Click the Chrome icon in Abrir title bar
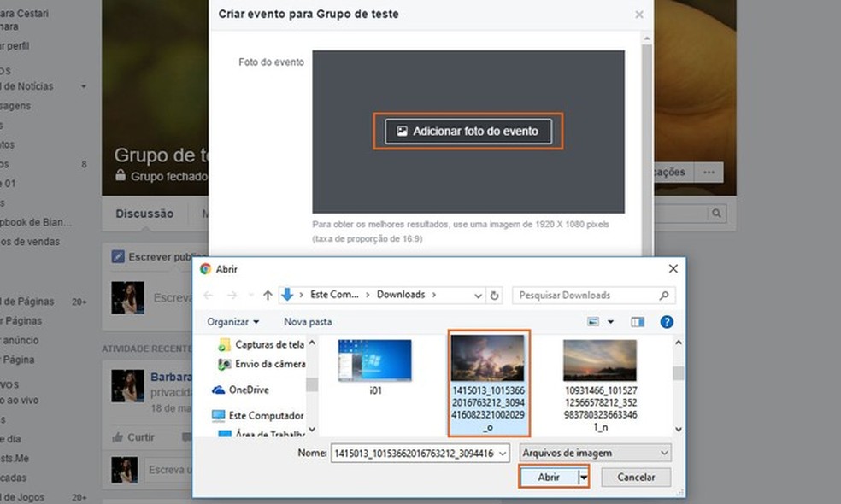Image resolution: width=841 pixels, height=504 pixels. point(205,268)
